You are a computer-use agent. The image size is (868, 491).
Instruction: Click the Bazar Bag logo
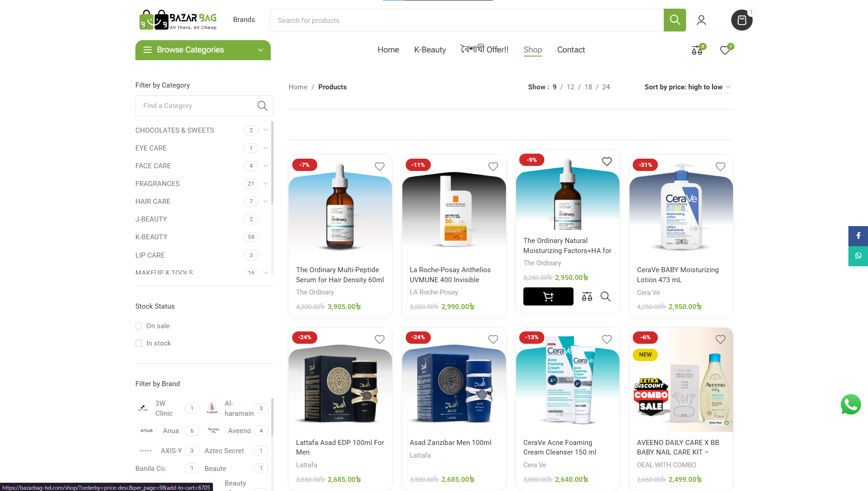(x=178, y=20)
